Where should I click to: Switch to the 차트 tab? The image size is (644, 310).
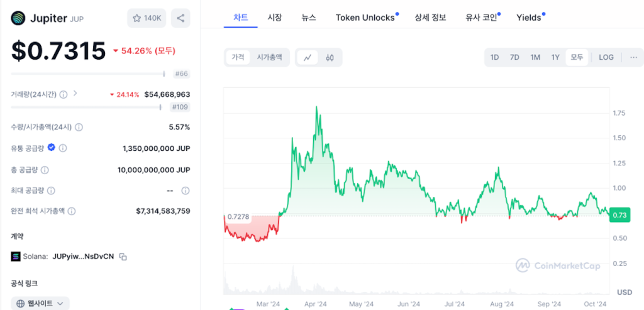241,18
